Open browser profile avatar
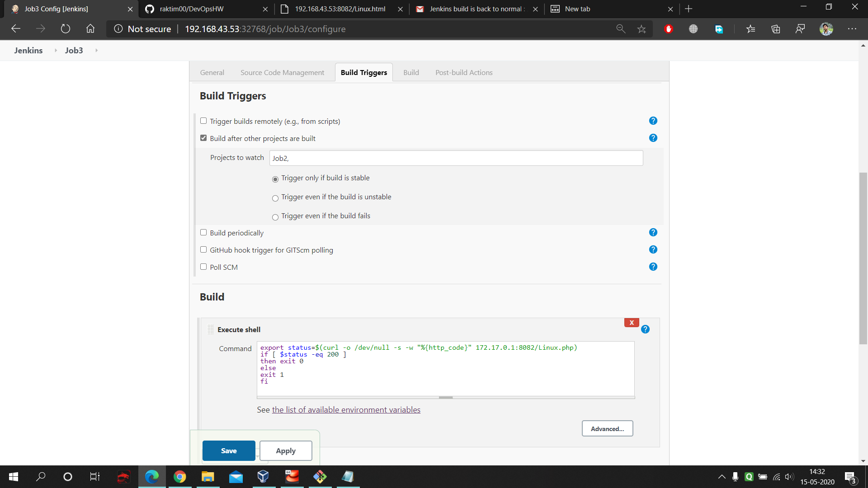The width and height of the screenshot is (868, 488). [826, 29]
